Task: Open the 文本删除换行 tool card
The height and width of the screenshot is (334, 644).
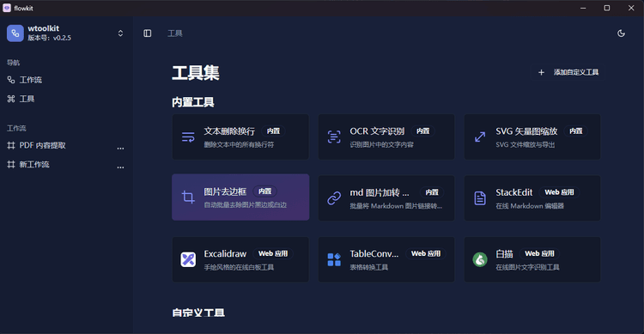Action: coord(240,137)
